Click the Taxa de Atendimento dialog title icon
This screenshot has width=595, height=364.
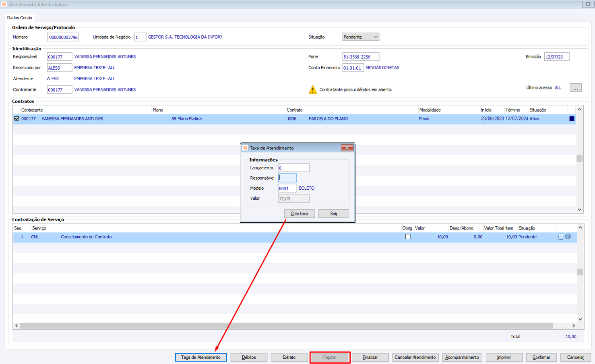point(245,148)
